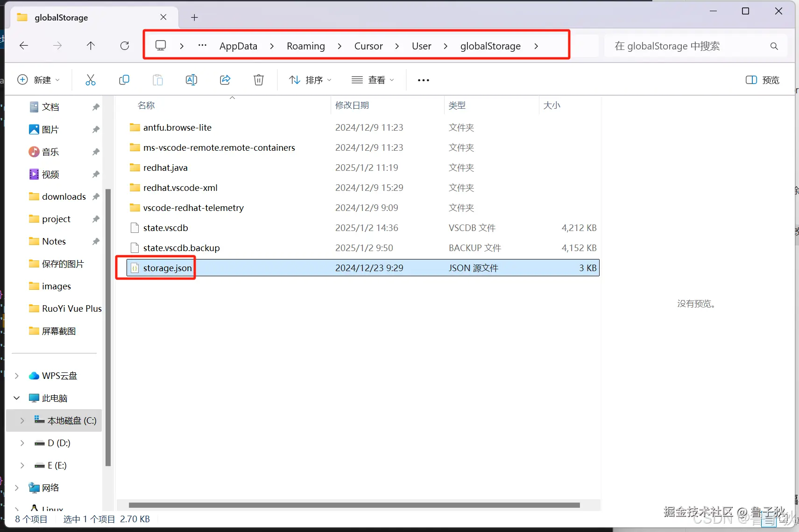Share the selected file
Viewport: 799px width, 532px height.
(225, 80)
